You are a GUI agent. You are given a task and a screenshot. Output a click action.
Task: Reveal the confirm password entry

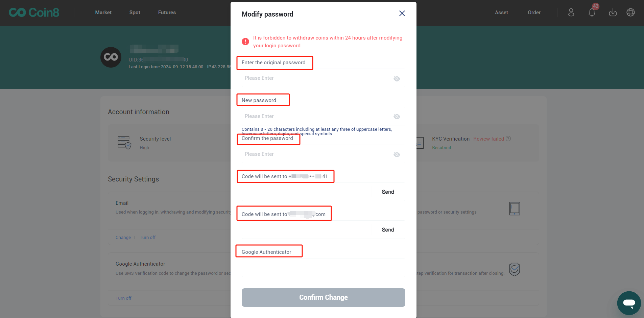(x=397, y=155)
